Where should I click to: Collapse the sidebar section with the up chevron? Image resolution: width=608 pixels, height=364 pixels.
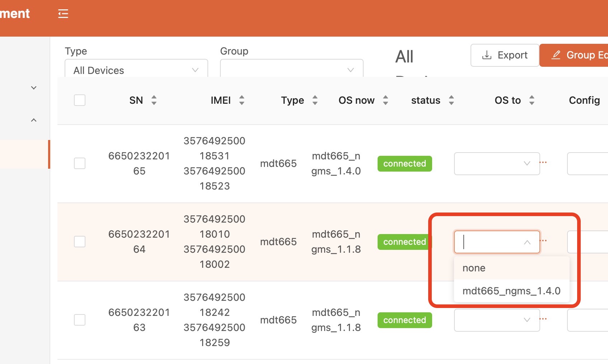click(x=34, y=120)
